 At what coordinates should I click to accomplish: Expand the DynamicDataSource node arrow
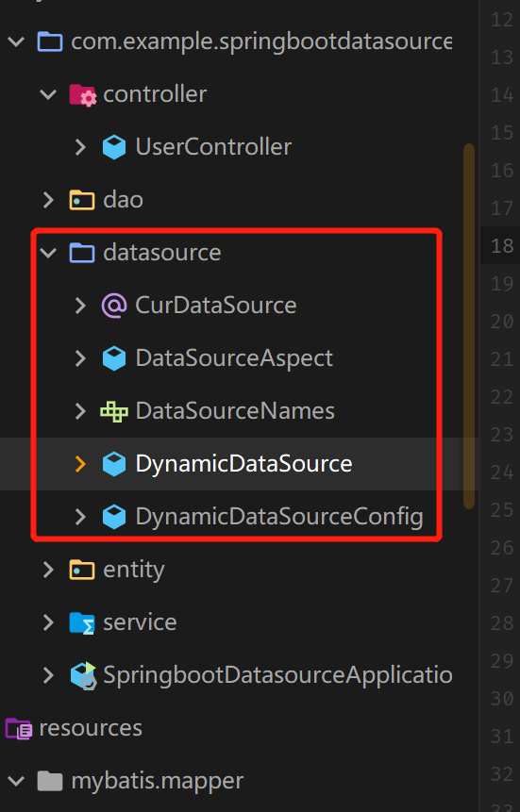[x=80, y=463]
